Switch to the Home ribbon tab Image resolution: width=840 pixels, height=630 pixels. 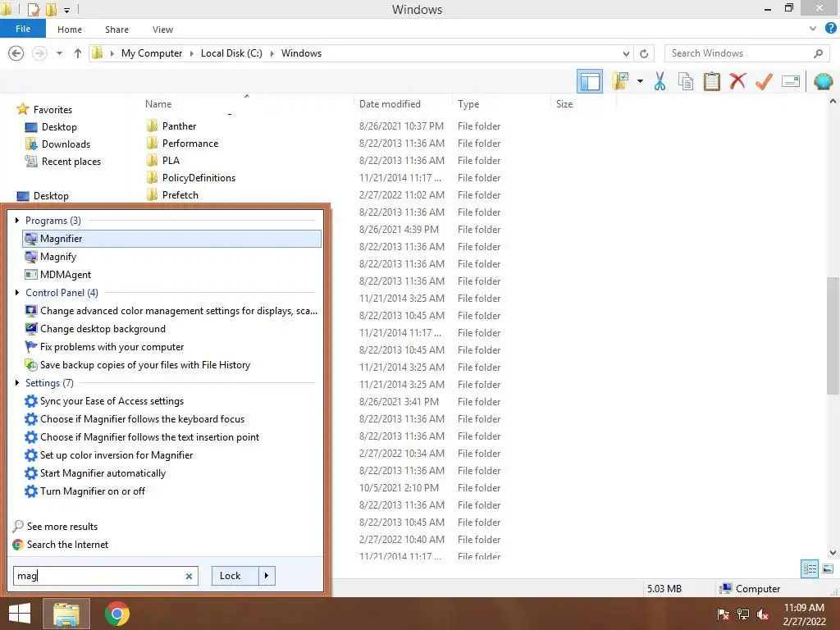click(x=70, y=30)
